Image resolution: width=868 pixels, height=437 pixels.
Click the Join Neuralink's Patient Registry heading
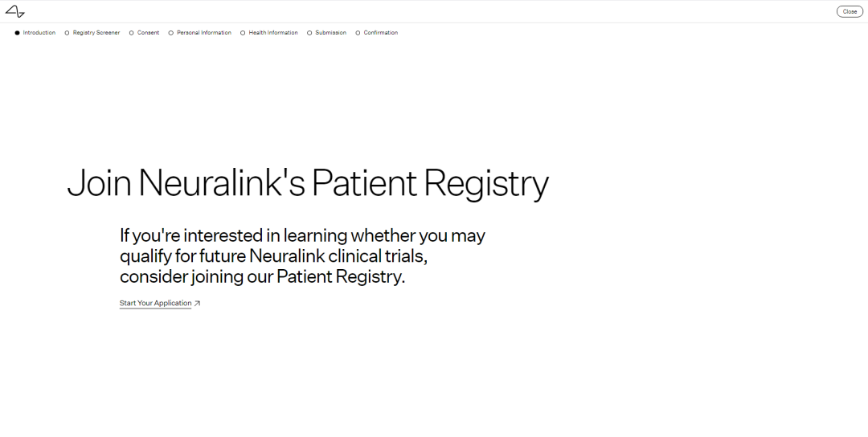pyautogui.click(x=308, y=183)
